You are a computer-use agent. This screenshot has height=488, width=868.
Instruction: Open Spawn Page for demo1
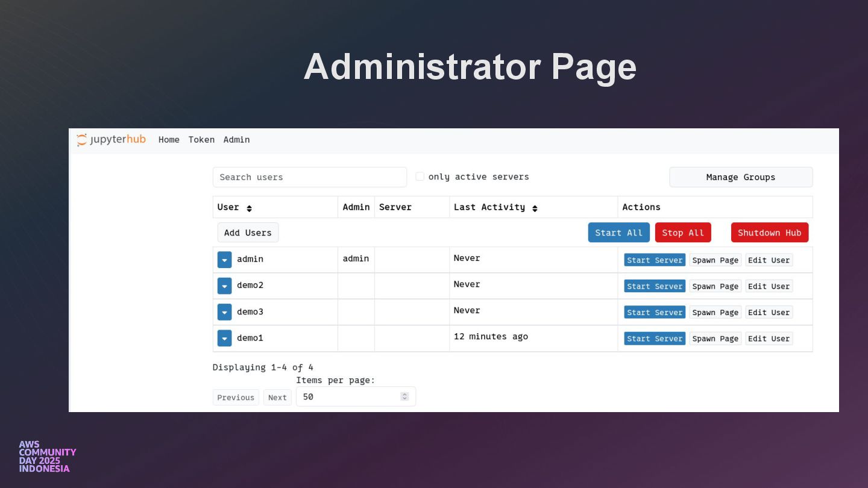coord(715,339)
